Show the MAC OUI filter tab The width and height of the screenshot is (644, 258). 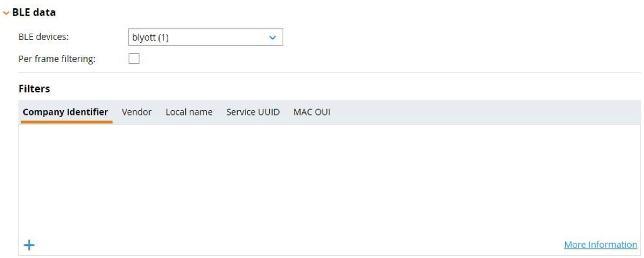[x=312, y=111]
